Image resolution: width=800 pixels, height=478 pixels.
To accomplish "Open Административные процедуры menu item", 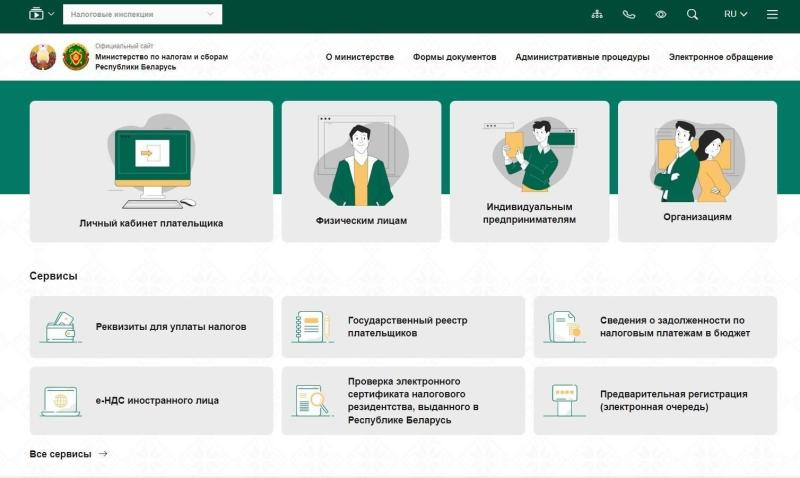I will point(582,57).
